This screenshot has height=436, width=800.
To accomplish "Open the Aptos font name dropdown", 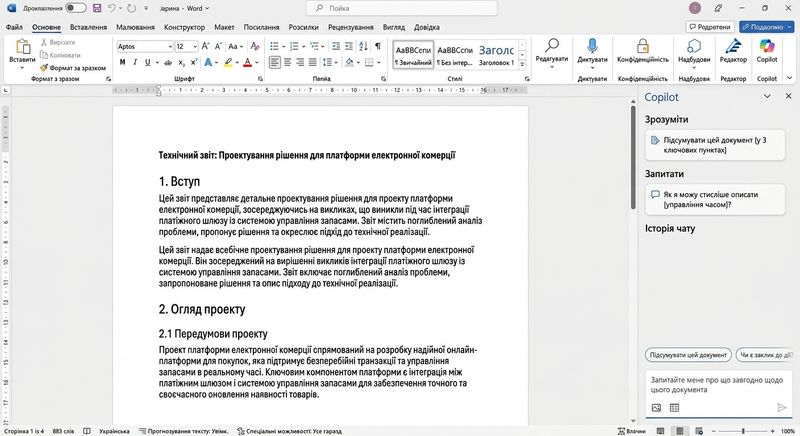I will coord(170,46).
